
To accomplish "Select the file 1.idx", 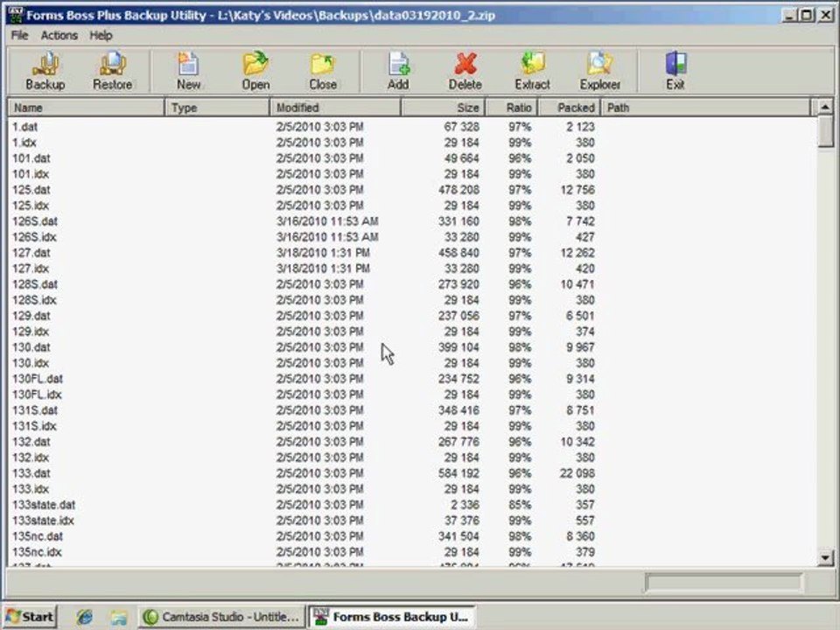I will pyautogui.click(x=24, y=143).
